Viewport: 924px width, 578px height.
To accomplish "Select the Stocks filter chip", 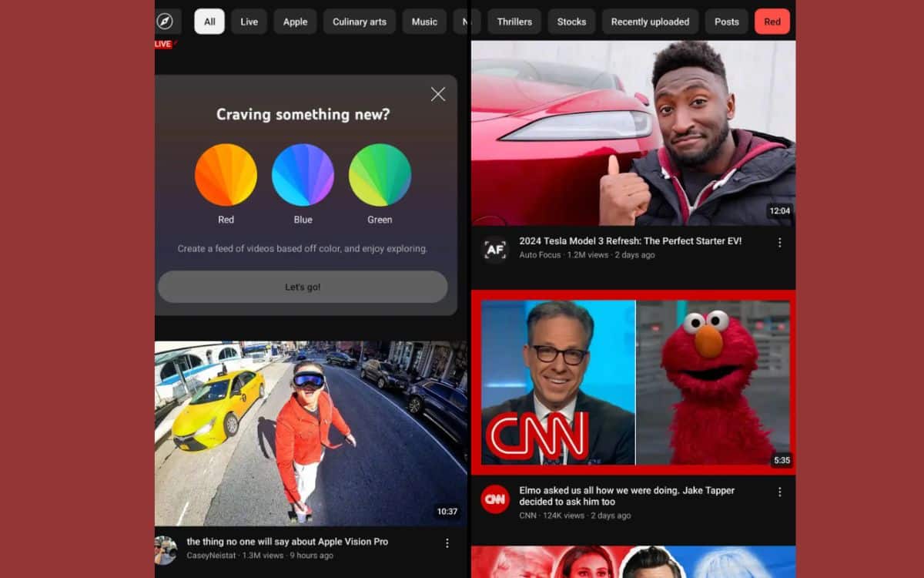I will [x=571, y=22].
